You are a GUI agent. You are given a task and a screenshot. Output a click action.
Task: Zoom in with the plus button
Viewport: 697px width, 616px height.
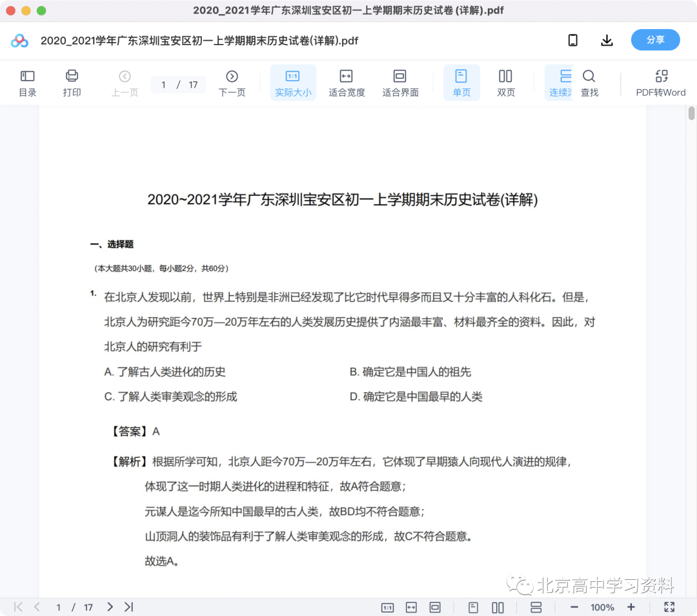[631, 607]
